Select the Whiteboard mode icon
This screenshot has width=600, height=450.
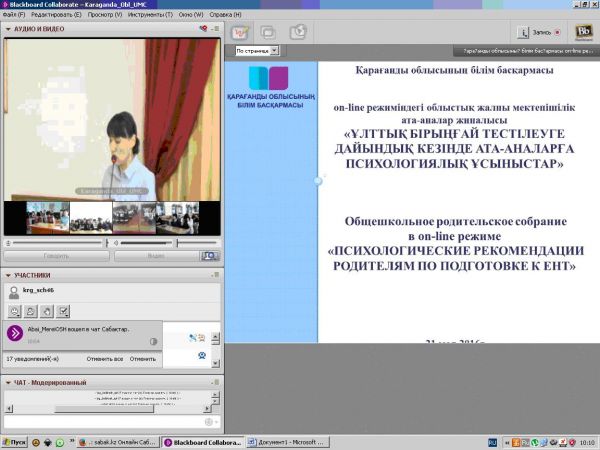pos(240,32)
